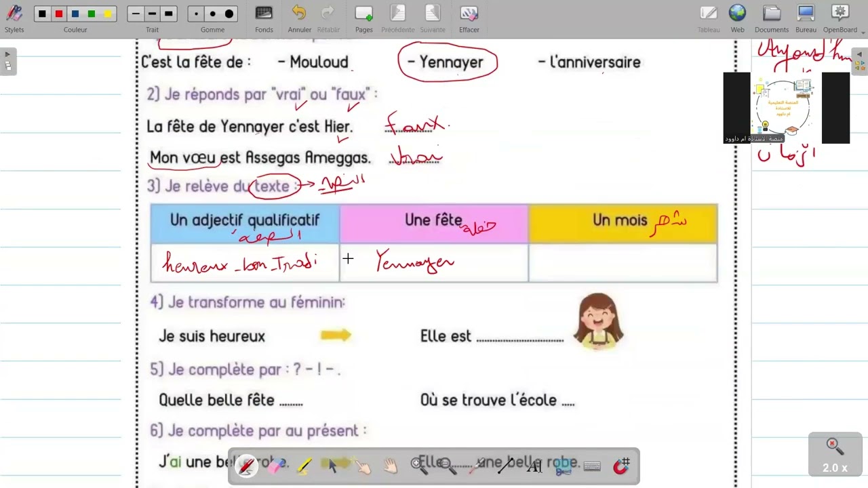Choose the medium eraser size
The width and height of the screenshot is (868, 488).
pos(213,14)
